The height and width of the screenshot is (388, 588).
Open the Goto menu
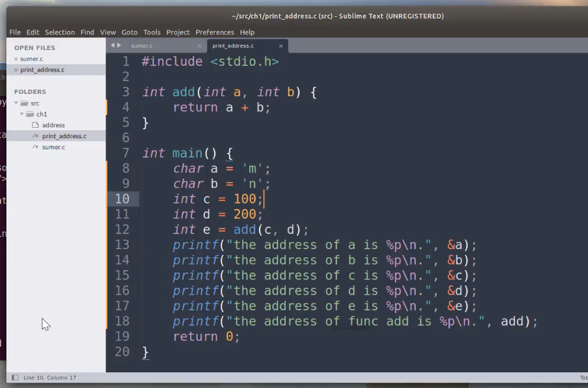pos(129,32)
